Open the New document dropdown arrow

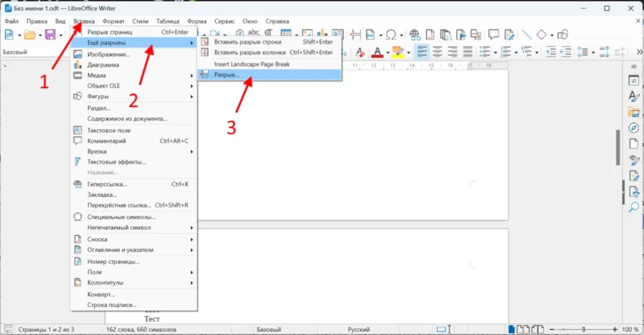[19, 35]
